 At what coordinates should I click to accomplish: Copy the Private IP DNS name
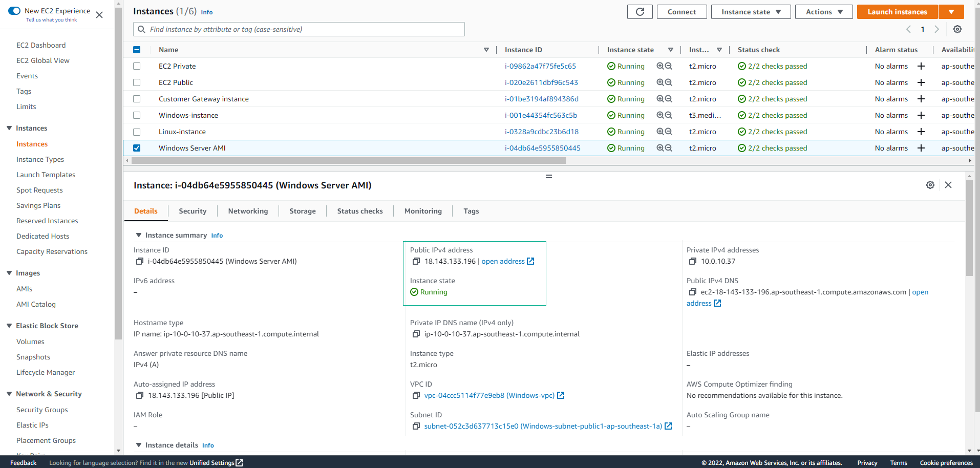pyautogui.click(x=416, y=334)
